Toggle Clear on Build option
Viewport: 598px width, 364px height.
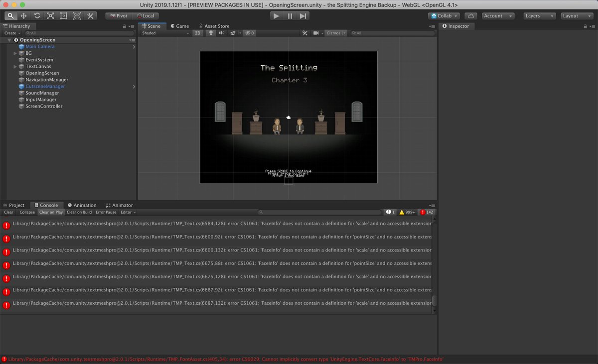79,212
